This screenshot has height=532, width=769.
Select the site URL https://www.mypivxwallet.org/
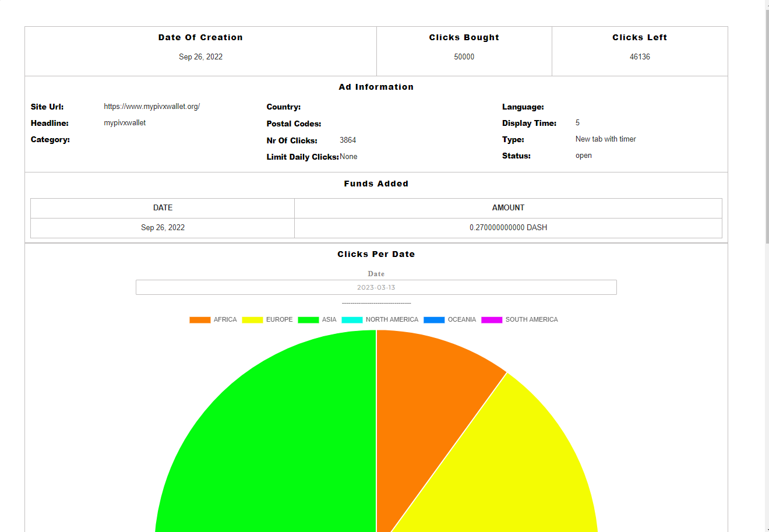pyautogui.click(x=152, y=107)
